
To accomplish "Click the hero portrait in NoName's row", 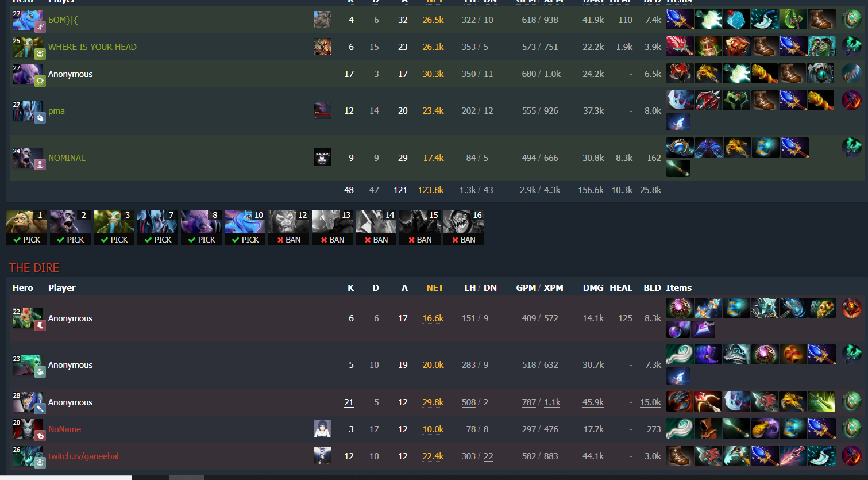I will point(28,429).
